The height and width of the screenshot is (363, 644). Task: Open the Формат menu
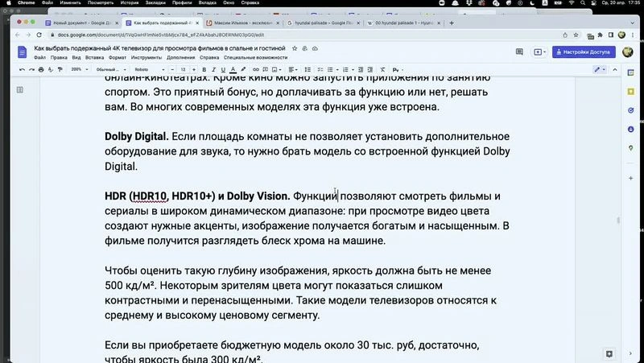point(117,57)
